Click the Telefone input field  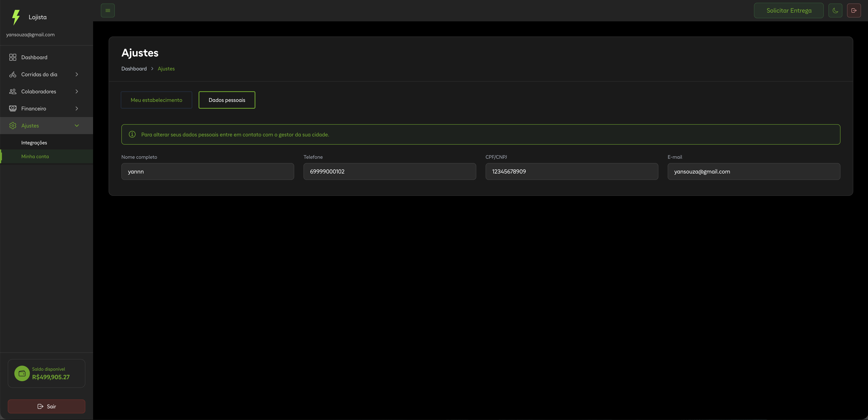point(390,171)
